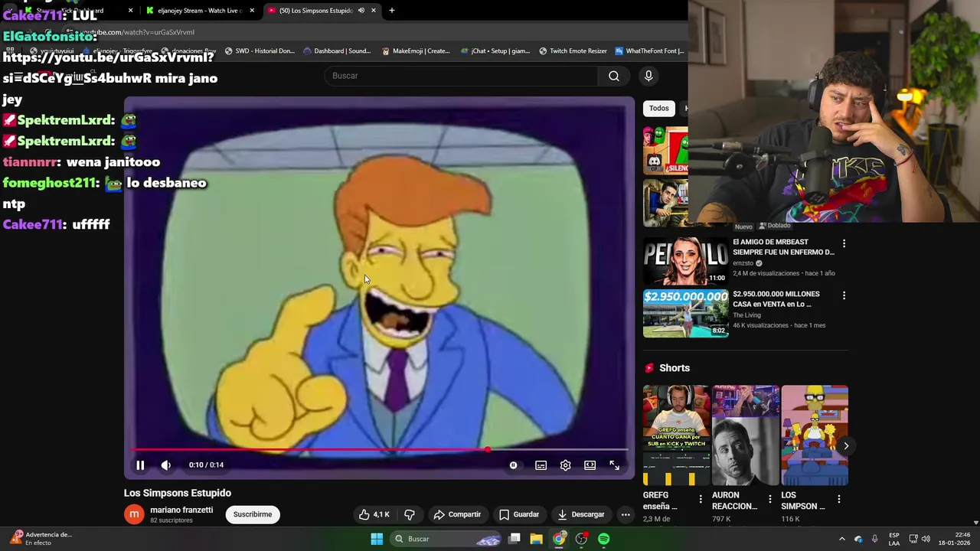Image resolution: width=980 pixels, height=551 pixels.
Task: Subscribe with the Suscribirme button
Action: click(253, 514)
